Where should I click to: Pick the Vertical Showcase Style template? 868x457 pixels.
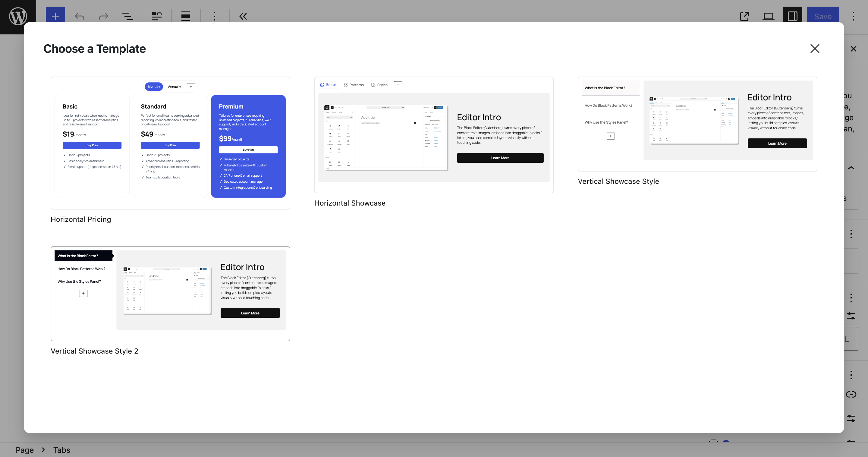(x=697, y=124)
